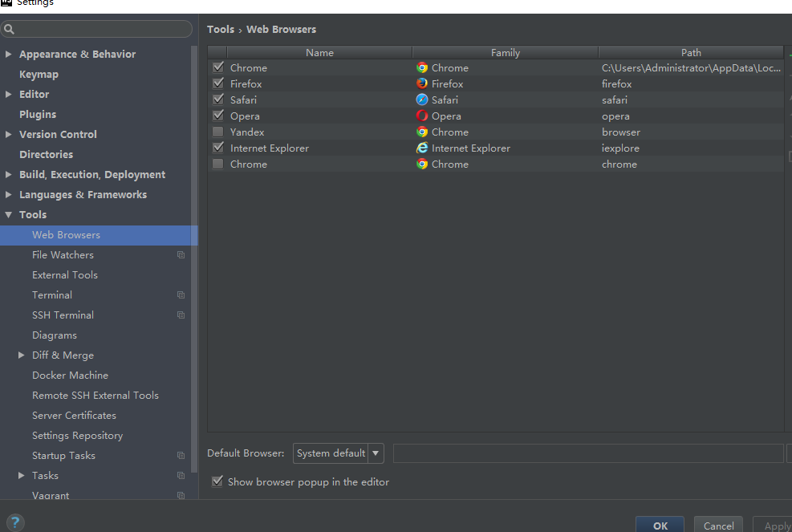Expand the Diff & Merge node

pyautogui.click(x=21, y=355)
